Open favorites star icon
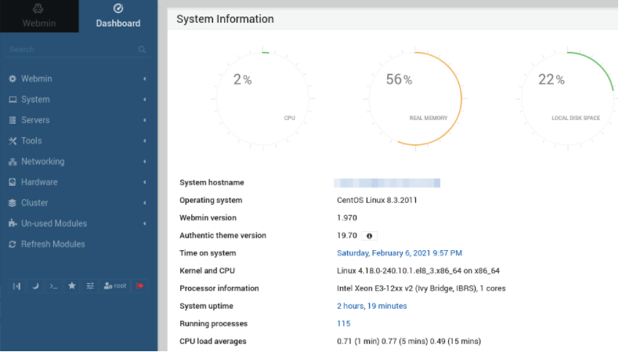The width and height of the screenshot is (644, 352). (x=72, y=286)
